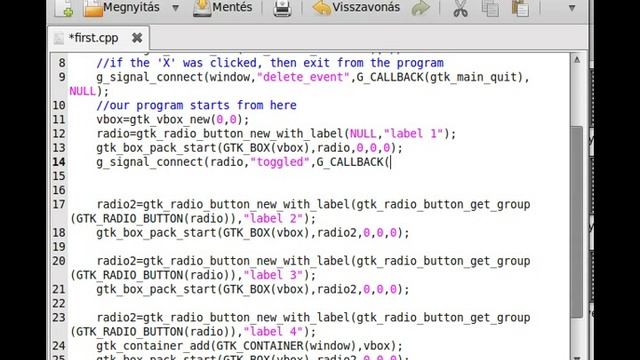The width and height of the screenshot is (640, 360).
Task: Click G_CALLBACK( on line 14
Action: click(353, 162)
